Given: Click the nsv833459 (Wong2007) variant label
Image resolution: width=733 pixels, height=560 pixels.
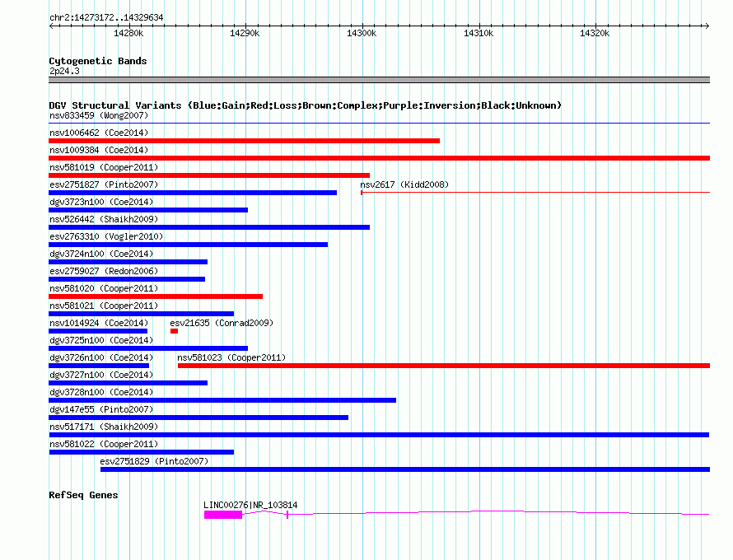Looking at the screenshot, I should click(99, 115).
